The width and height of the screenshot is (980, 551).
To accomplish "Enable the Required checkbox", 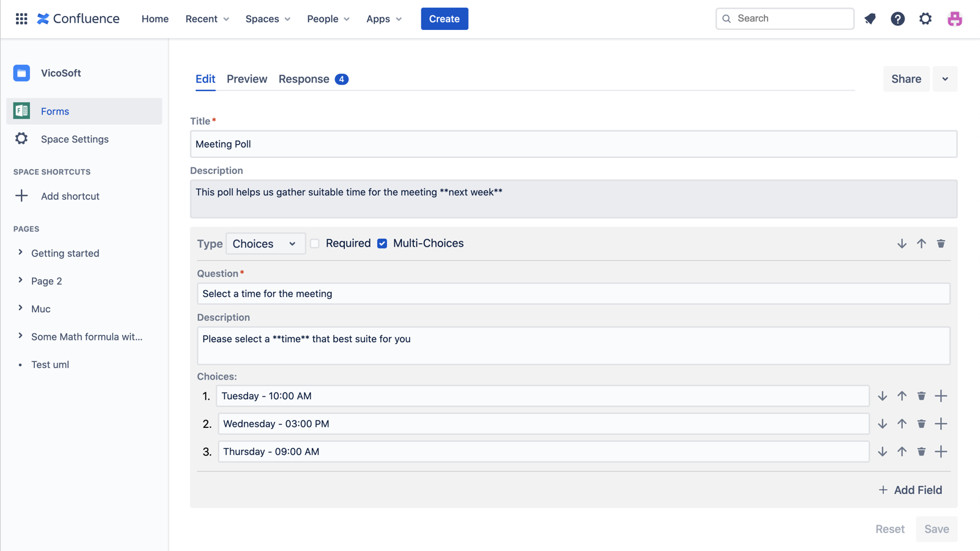I will click(x=315, y=244).
